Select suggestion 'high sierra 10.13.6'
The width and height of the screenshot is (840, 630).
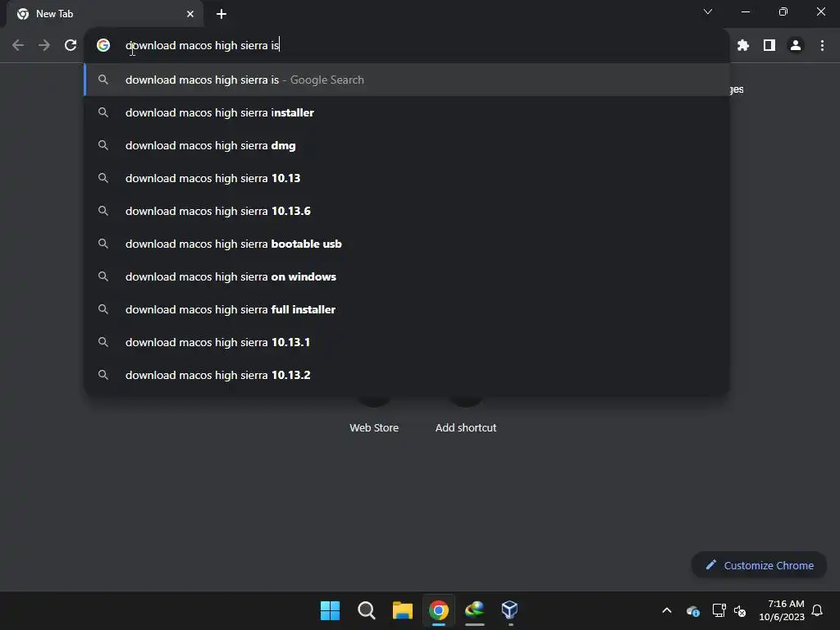407,211
